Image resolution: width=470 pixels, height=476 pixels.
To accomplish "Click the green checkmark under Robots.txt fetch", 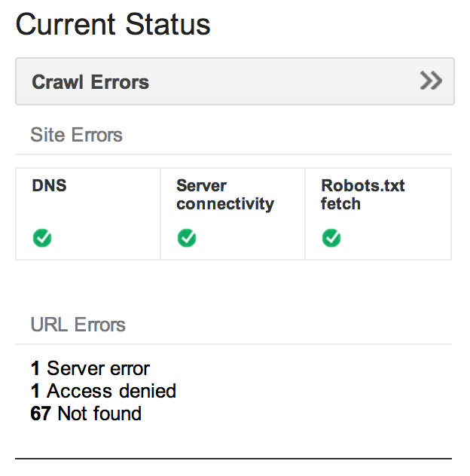I will coord(331,238).
